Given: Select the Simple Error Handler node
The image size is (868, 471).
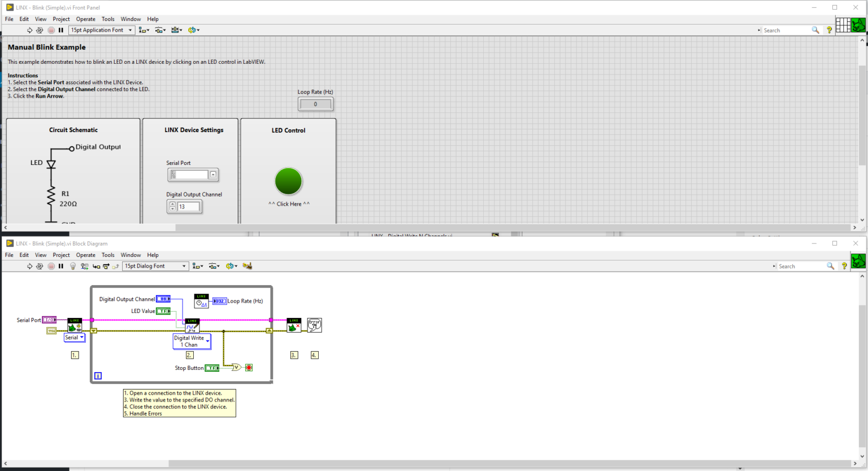Looking at the screenshot, I should [314, 325].
